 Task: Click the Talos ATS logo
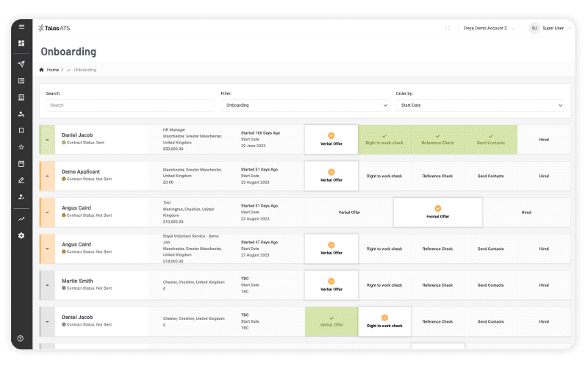54,28
